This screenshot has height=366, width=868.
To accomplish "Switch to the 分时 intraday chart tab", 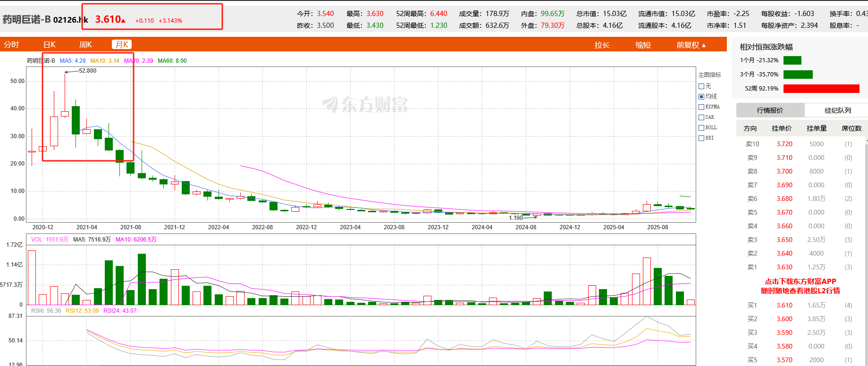I will (11, 45).
